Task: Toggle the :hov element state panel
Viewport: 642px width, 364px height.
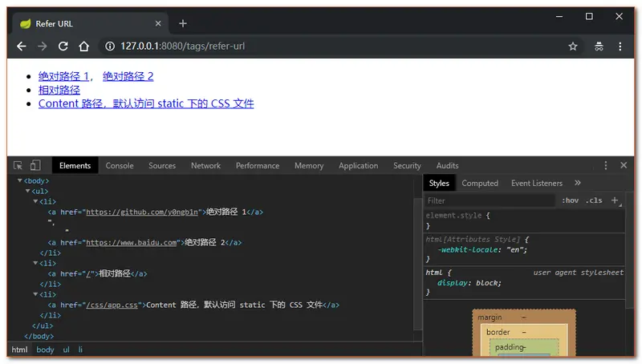Action: click(x=570, y=200)
